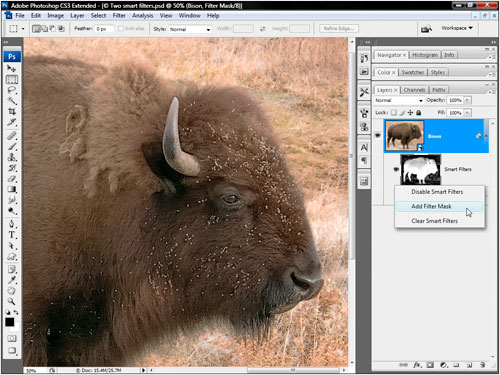Choose Subtract from selection mode
This screenshot has width=500, height=375.
coord(53,29)
